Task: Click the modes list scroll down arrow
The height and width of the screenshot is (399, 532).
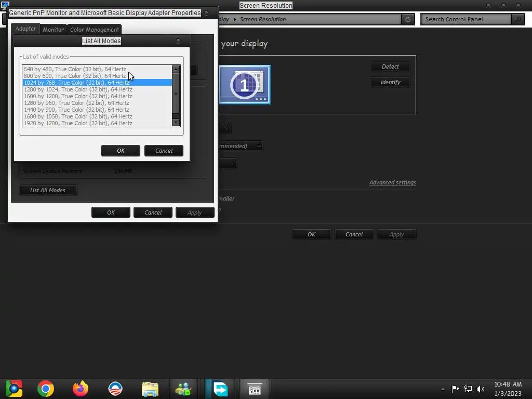Action: click(176, 123)
